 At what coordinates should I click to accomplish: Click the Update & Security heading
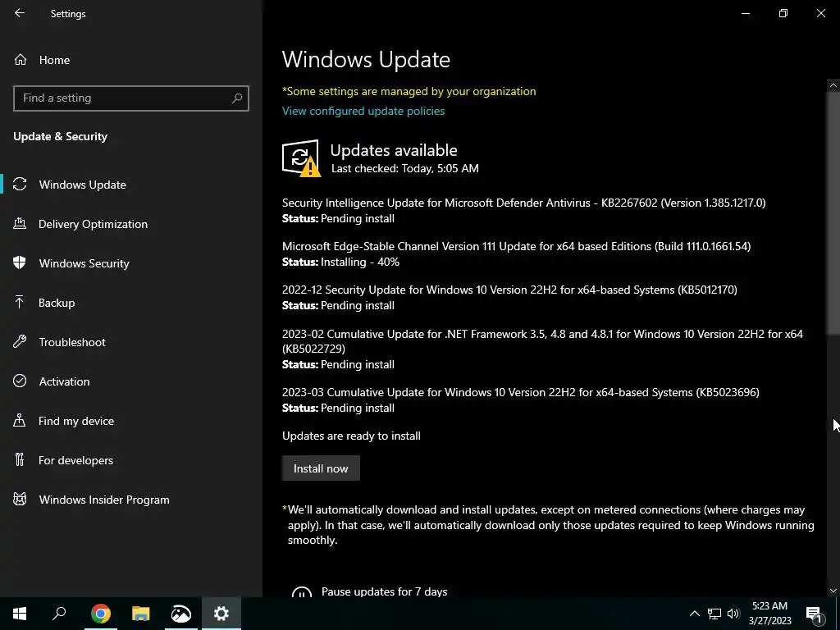[x=60, y=137]
